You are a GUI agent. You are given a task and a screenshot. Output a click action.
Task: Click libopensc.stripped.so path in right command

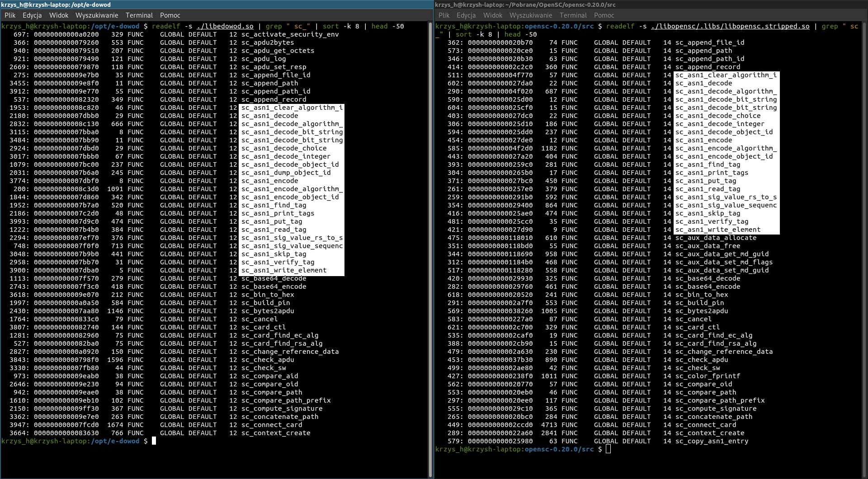point(730,26)
